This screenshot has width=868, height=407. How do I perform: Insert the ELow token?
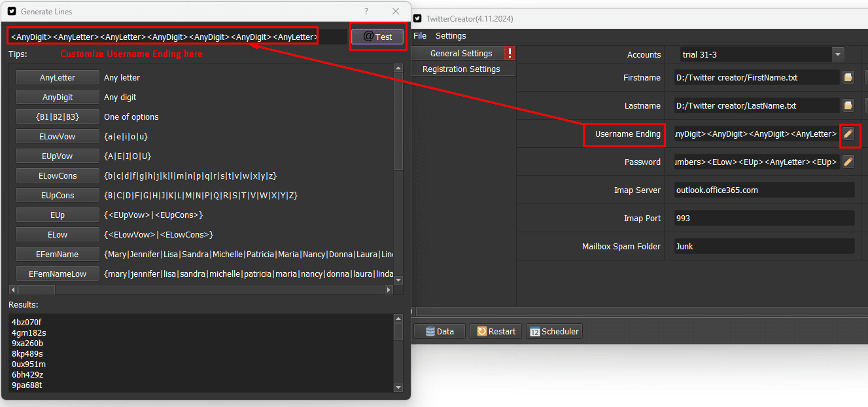click(58, 234)
